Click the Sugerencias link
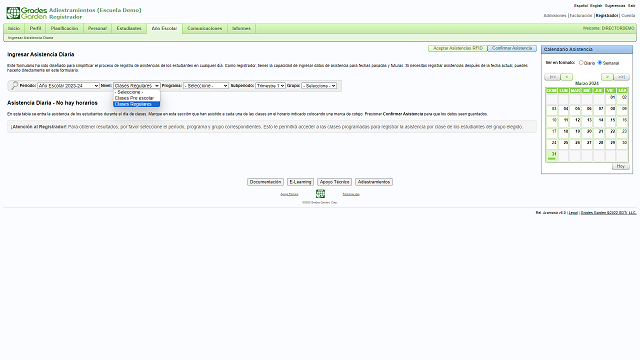Screen dimensions: 640x360 click(x=615, y=6)
